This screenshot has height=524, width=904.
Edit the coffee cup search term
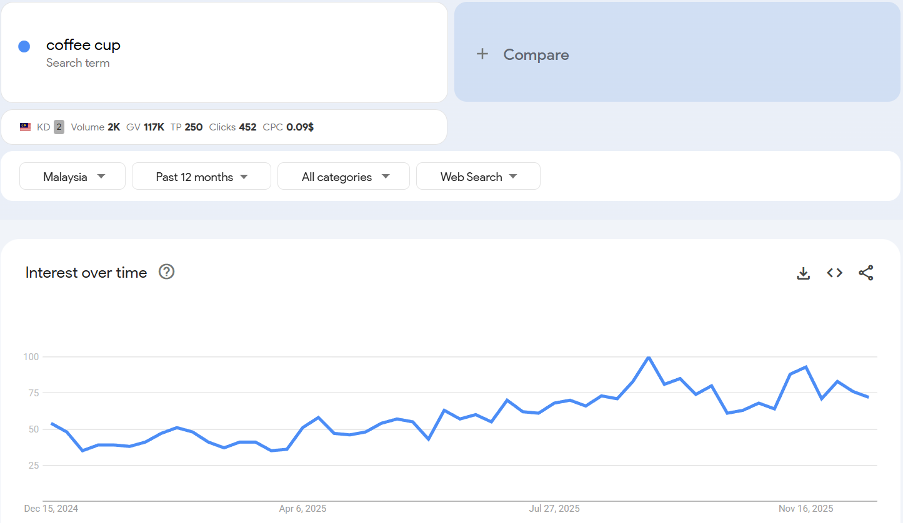pos(84,45)
